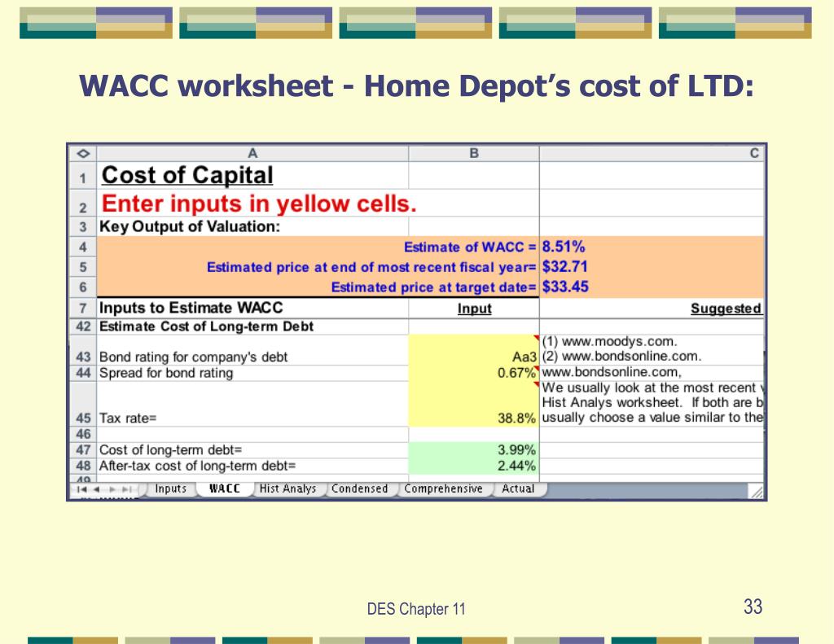
Task: Select the 38.8% tax rate input cell
Action: tap(474, 404)
